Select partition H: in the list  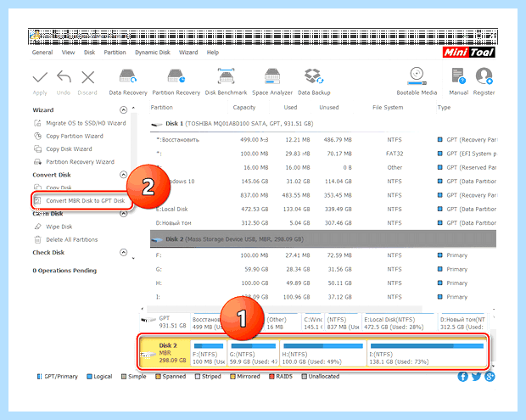323,283
